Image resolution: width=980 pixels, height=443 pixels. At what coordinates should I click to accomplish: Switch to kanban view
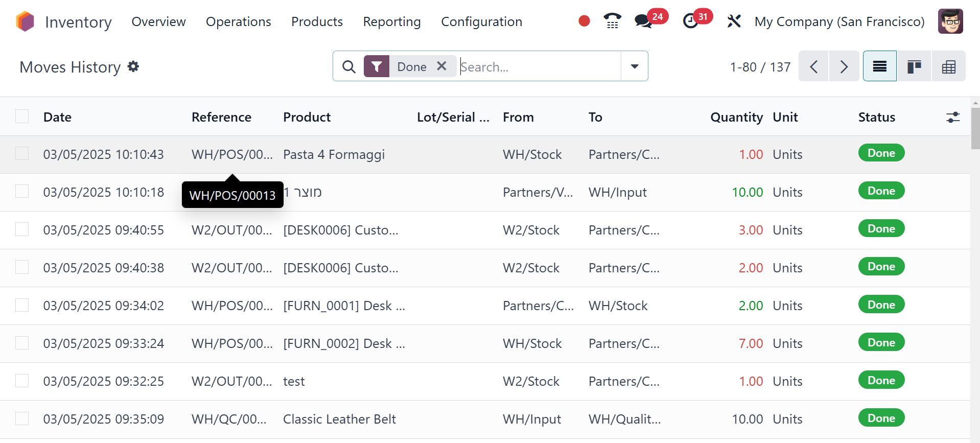pyautogui.click(x=914, y=66)
